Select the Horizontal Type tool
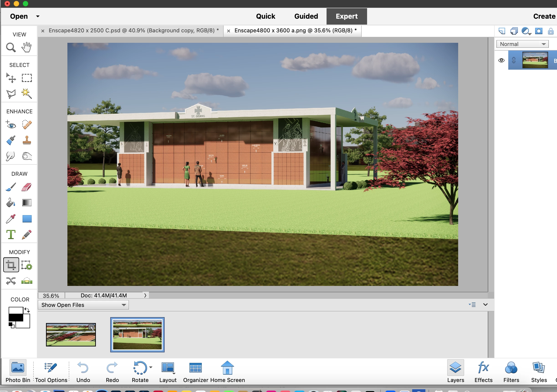The height and width of the screenshot is (392, 557). pos(11,234)
